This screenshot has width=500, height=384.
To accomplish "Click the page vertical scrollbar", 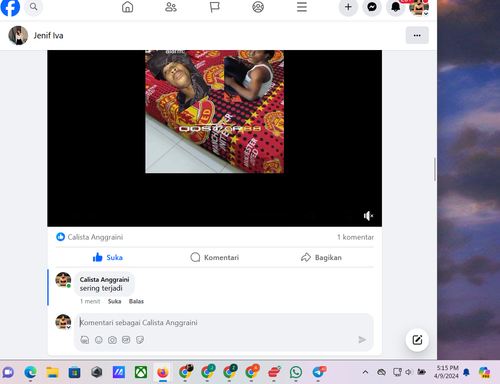I will pos(435,169).
